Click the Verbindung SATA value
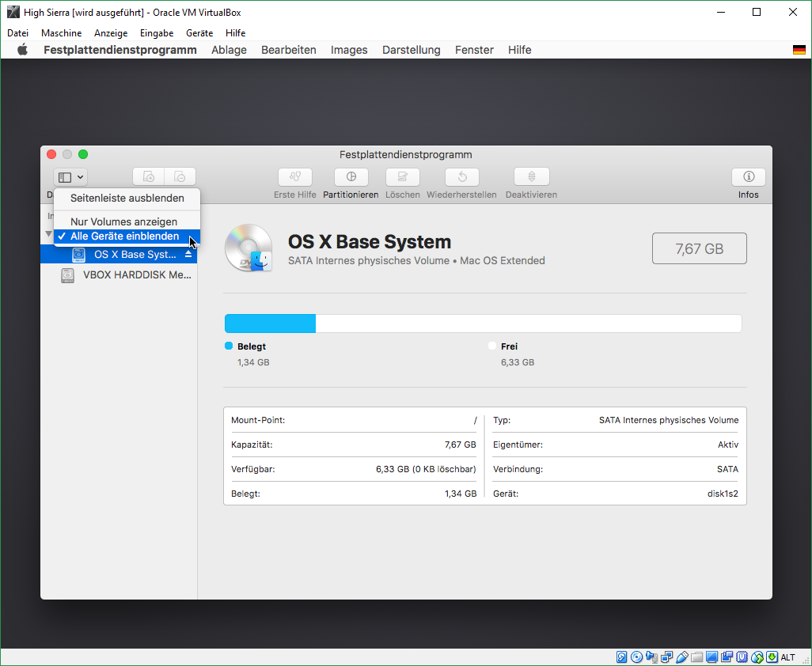Image resolution: width=812 pixels, height=666 pixels. click(x=727, y=469)
